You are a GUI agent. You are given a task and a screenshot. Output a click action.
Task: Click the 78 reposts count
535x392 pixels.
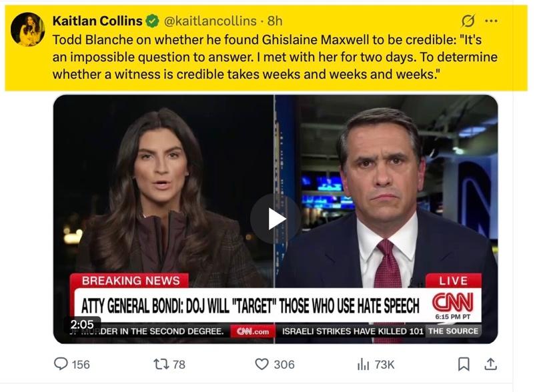click(x=179, y=365)
